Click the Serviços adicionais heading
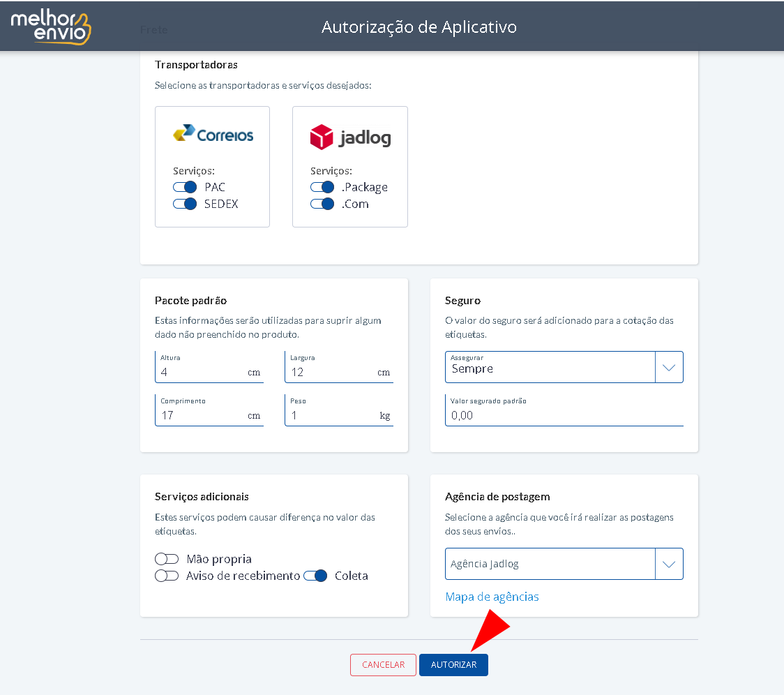 (202, 497)
